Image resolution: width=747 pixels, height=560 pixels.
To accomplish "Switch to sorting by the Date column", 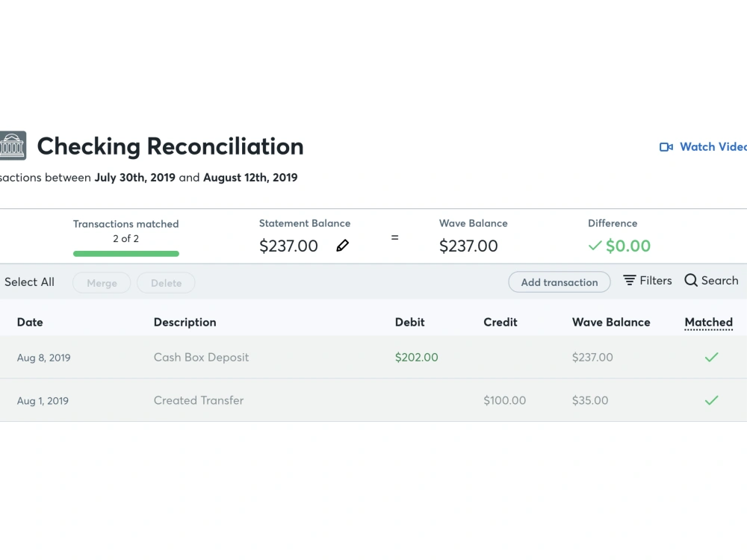I will 30,322.
